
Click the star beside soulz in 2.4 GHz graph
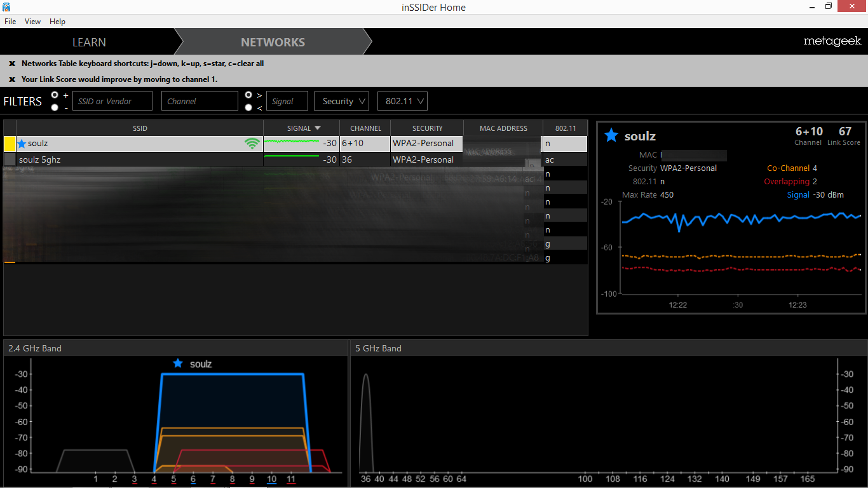click(178, 363)
